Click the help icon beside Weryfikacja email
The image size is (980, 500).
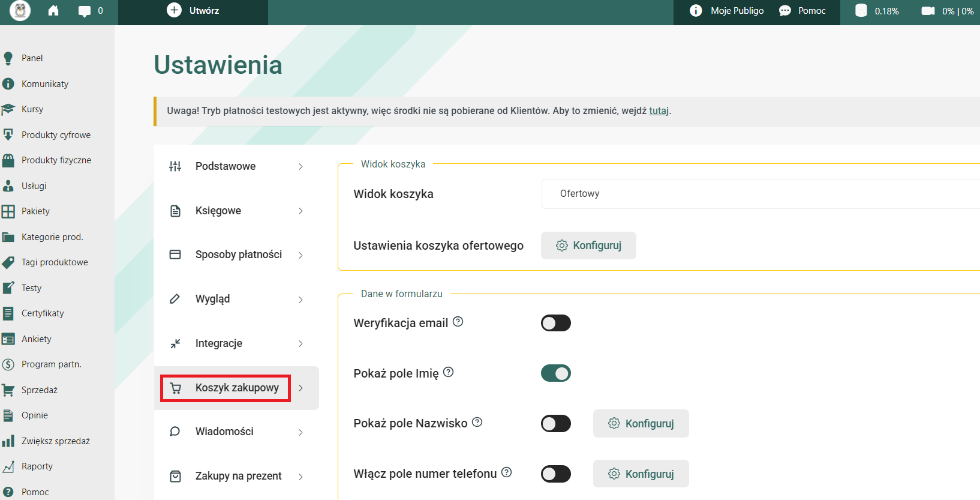tap(458, 322)
